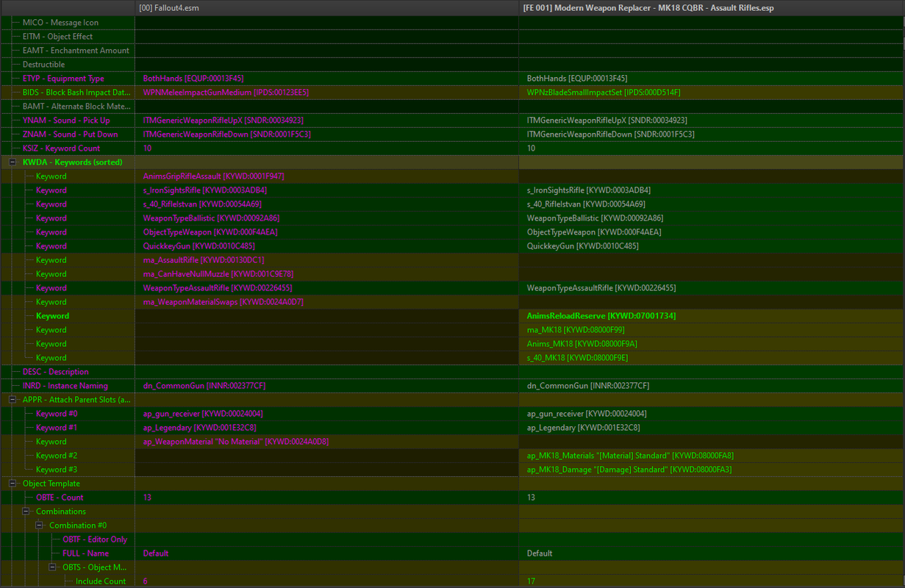The width and height of the screenshot is (905, 588).
Task: Click ma_CanHaveNullMuzzle [KYWD:001C9E78] value
Action: point(217,273)
